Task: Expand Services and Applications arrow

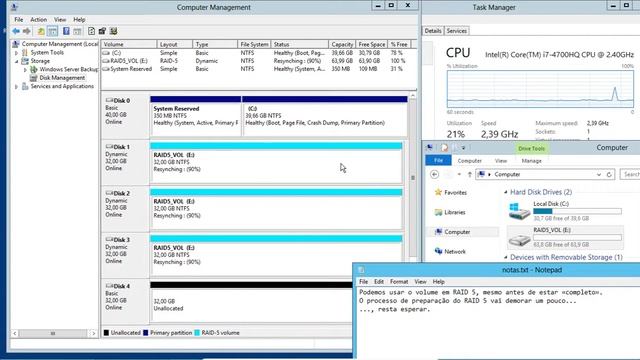Action: point(16,87)
